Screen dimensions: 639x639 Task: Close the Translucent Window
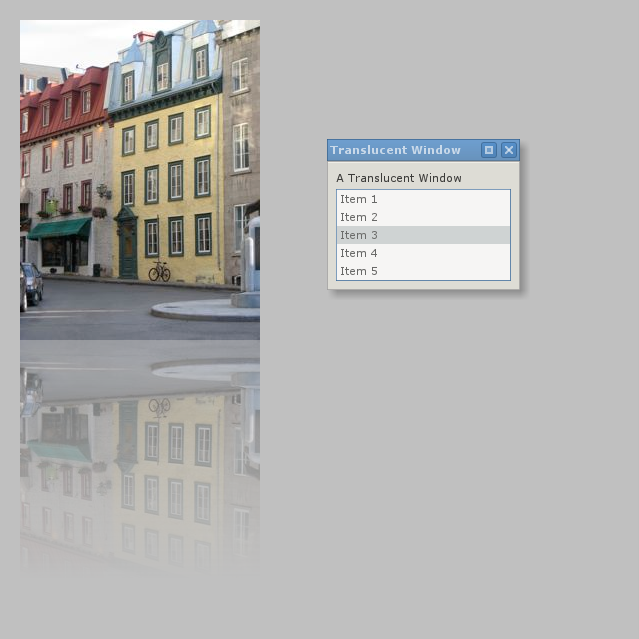coord(509,150)
